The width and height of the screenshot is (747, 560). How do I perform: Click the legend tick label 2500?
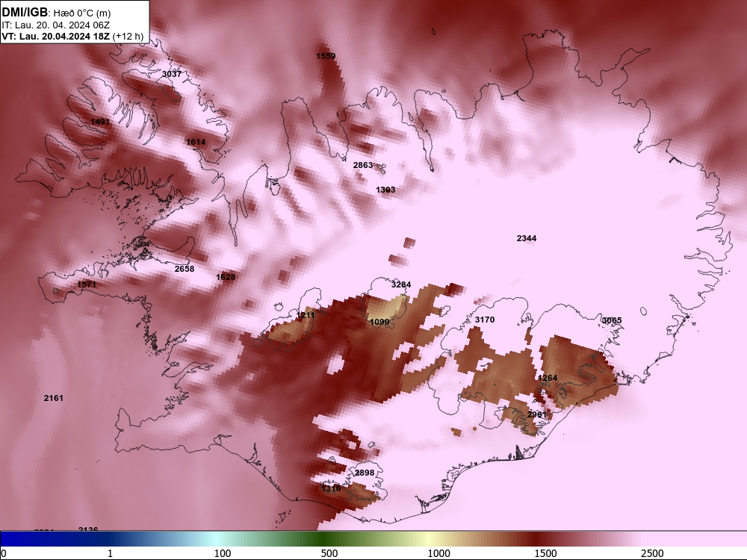click(652, 554)
